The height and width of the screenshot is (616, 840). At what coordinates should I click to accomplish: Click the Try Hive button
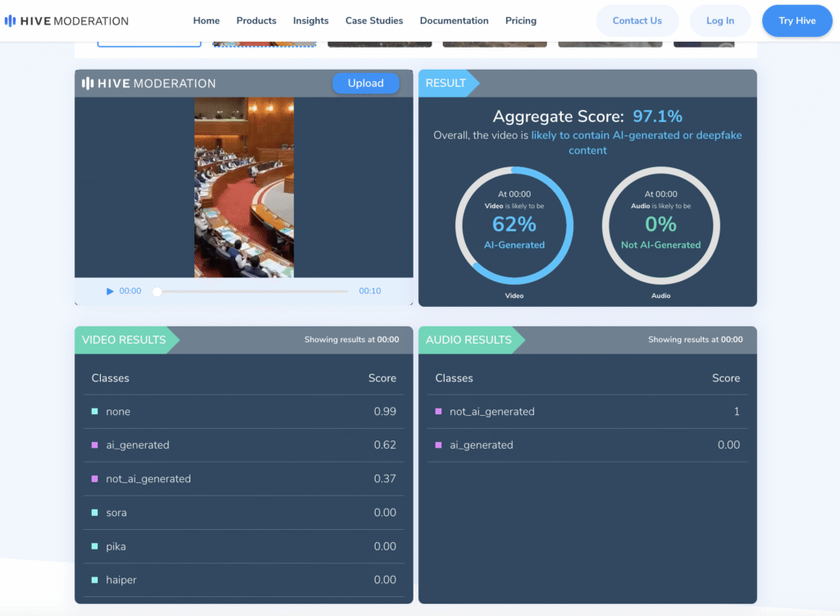click(797, 21)
